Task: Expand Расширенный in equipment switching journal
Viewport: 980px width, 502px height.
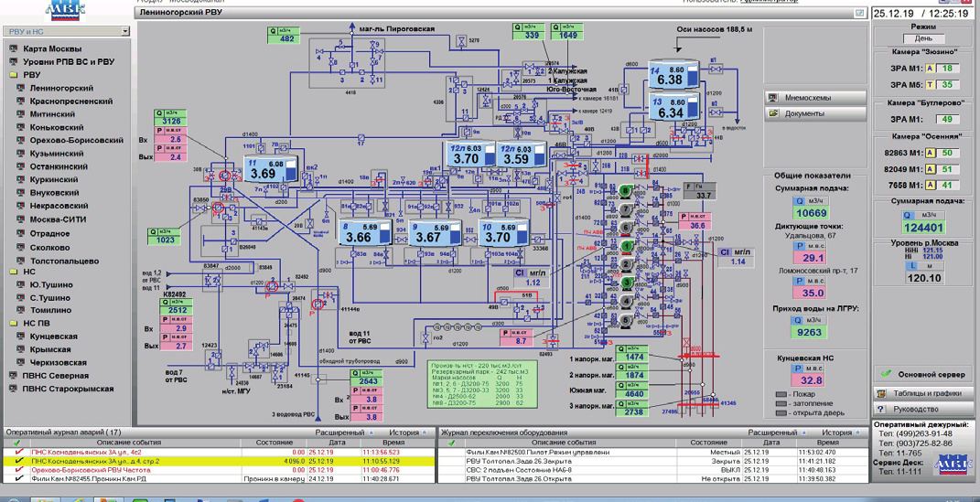Action: [778, 433]
